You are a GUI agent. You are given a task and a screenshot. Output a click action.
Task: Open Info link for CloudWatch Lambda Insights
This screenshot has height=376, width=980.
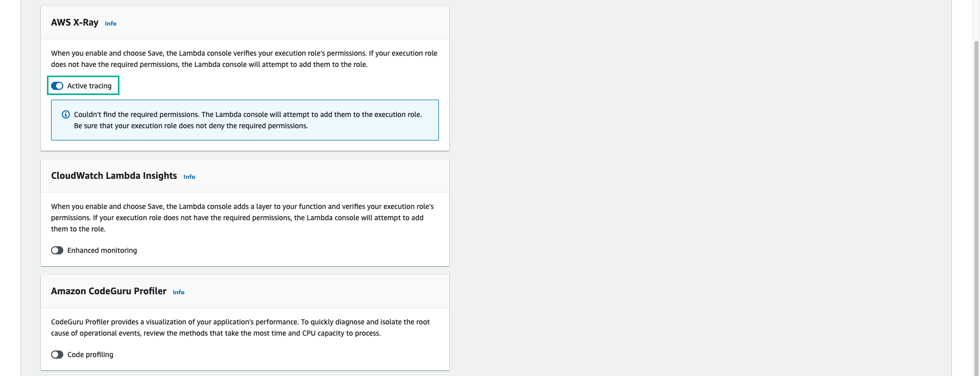(189, 177)
